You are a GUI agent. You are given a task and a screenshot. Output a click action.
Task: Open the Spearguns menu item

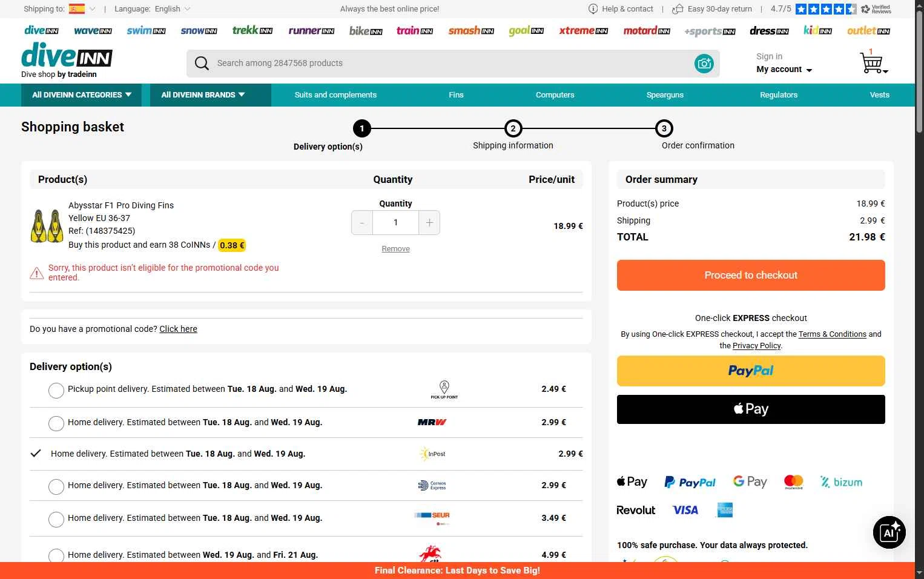[x=665, y=95]
